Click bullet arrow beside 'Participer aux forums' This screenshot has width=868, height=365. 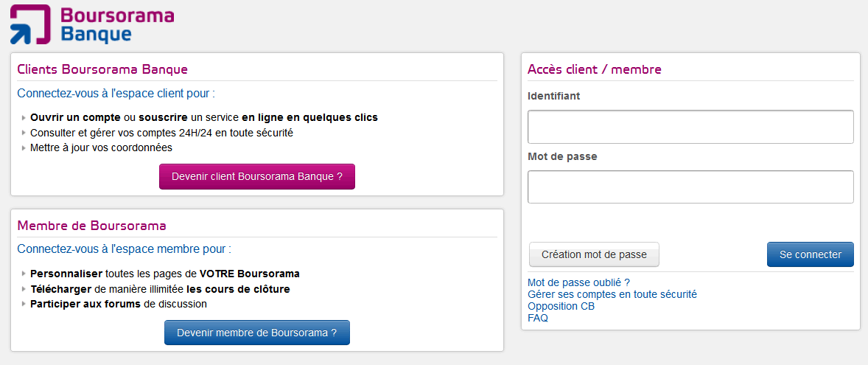click(x=24, y=305)
